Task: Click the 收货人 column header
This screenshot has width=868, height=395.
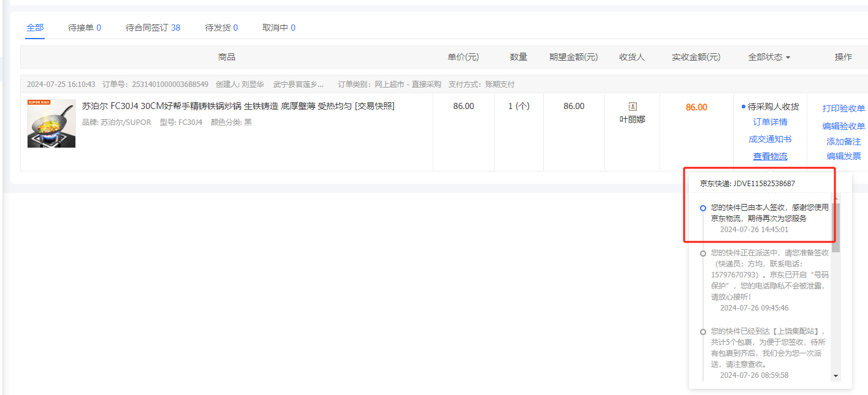Action: tap(632, 57)
